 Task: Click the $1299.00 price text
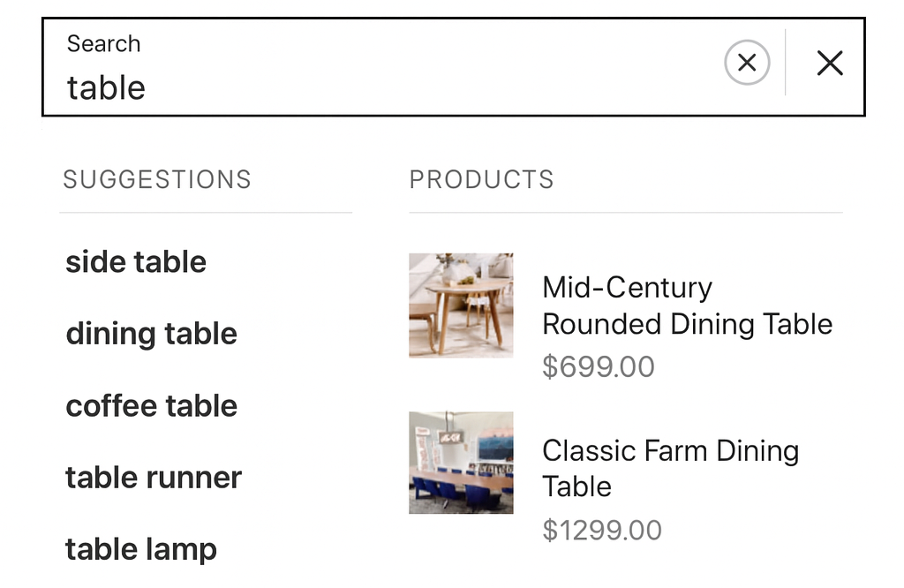[x=601, y=530]
